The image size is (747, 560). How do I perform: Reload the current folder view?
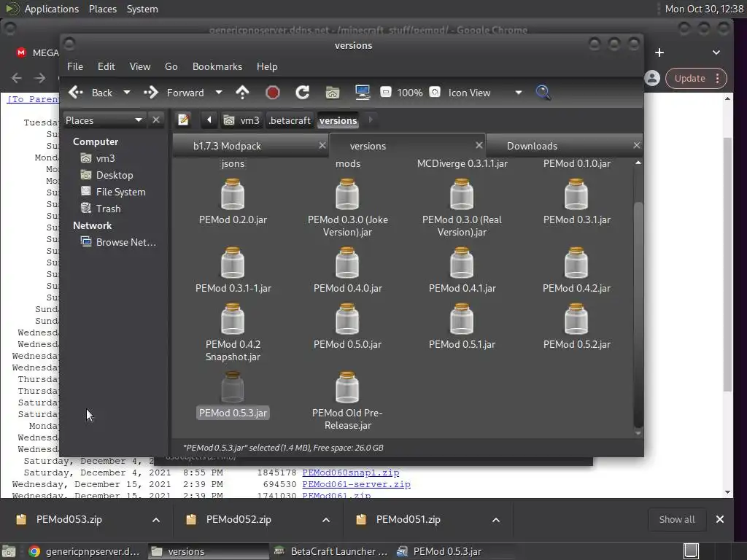[303, 93]
